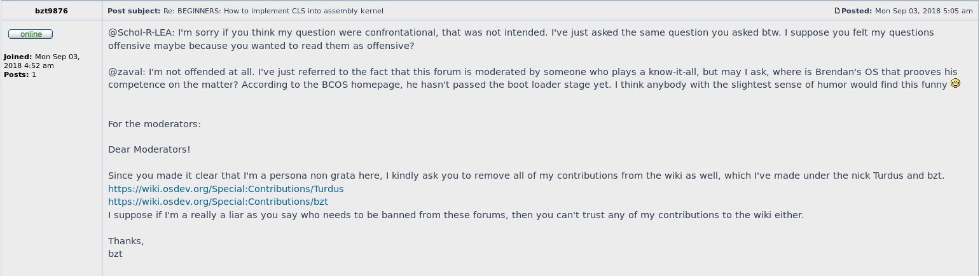
Task: Click the 'Thanks,' closing line
Action: point(126,241)
